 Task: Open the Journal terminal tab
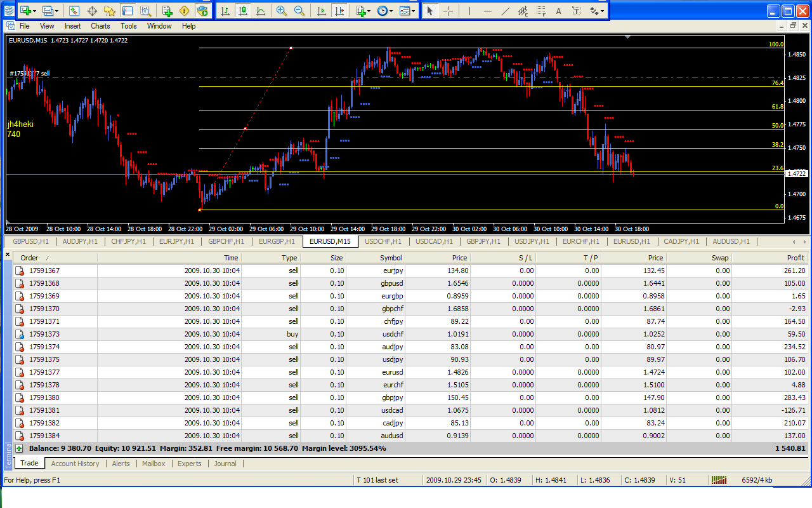pyautogui.click(x=225, y=464)
